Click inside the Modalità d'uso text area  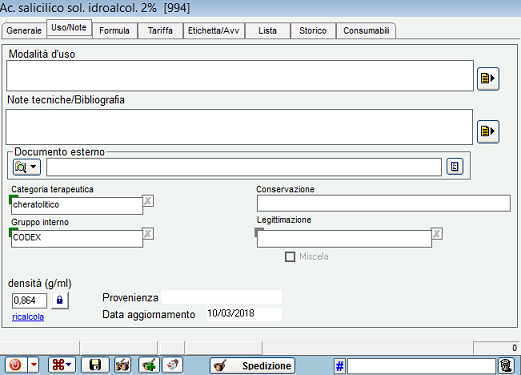pos(240,76)
